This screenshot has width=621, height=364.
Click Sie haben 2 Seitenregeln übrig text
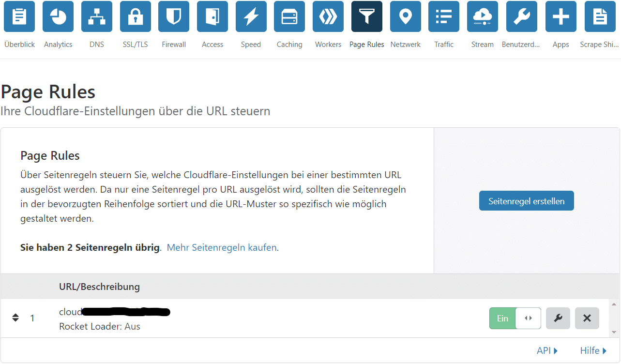[90, 247]
